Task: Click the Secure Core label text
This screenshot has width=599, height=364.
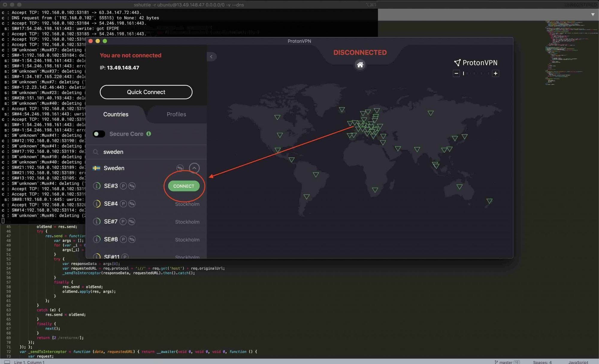Action: 126,134
